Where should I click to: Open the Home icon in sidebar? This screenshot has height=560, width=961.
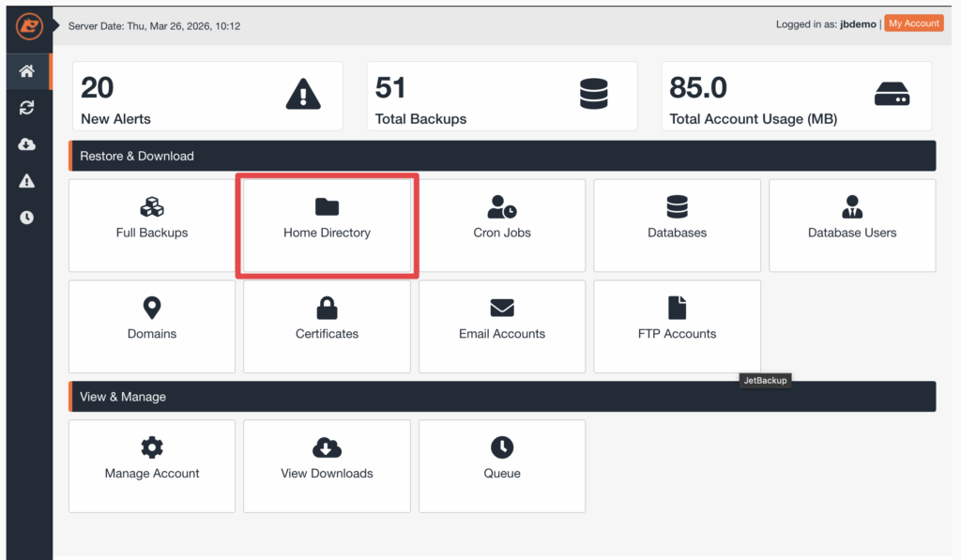[27, 71]
